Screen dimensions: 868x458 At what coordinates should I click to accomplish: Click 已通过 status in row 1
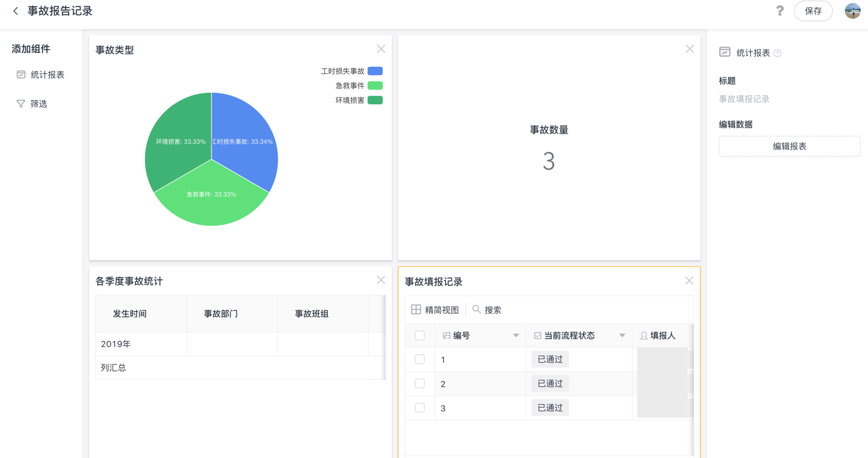tap(550, 359)
